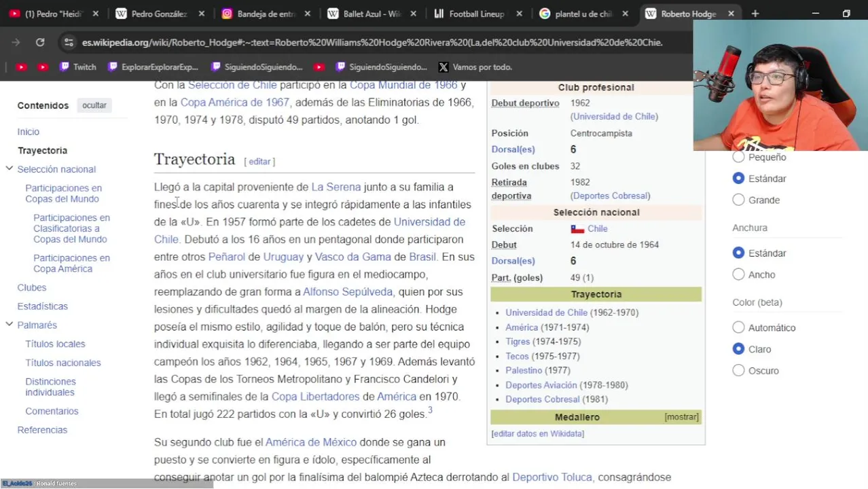Close the Football Lineup tab
Screen dimensions: 868x489
pos(520,14)
